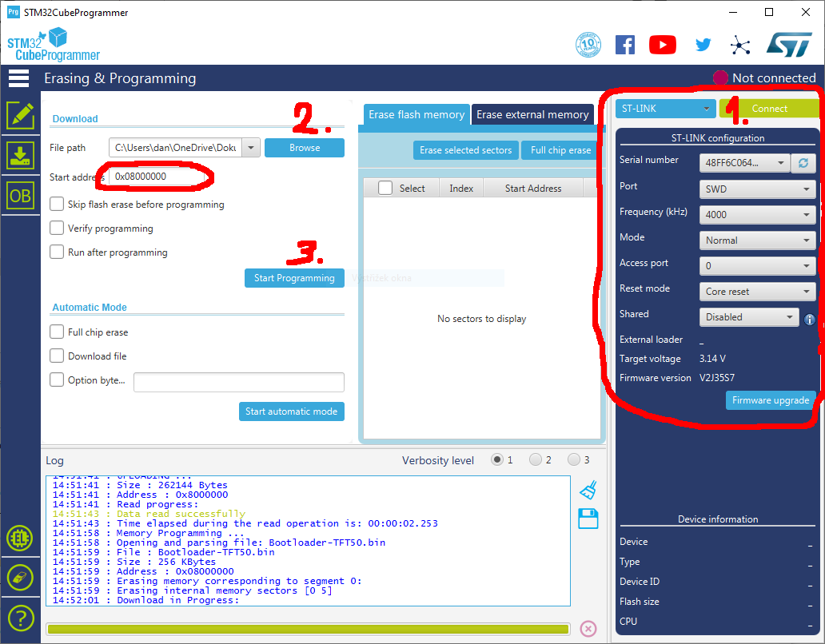This screenshot has height=644, width=825.
Task: Open the Serial number dropdown
Action: 744,163
